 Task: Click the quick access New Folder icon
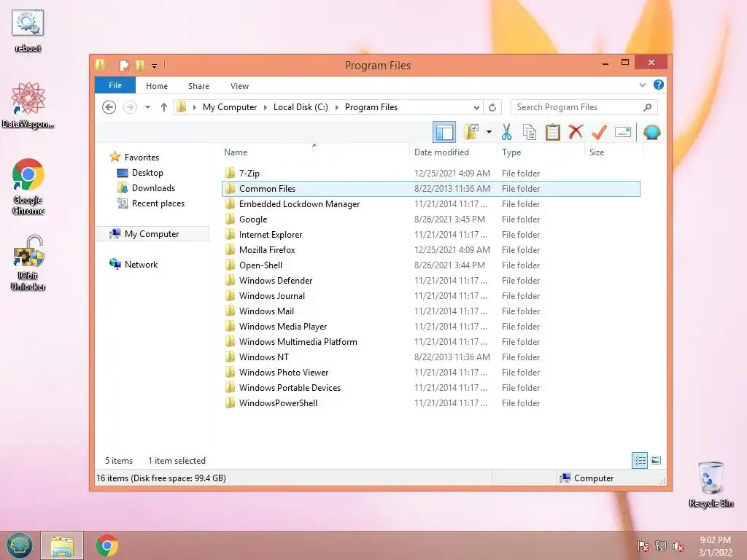tap(140, 65)
